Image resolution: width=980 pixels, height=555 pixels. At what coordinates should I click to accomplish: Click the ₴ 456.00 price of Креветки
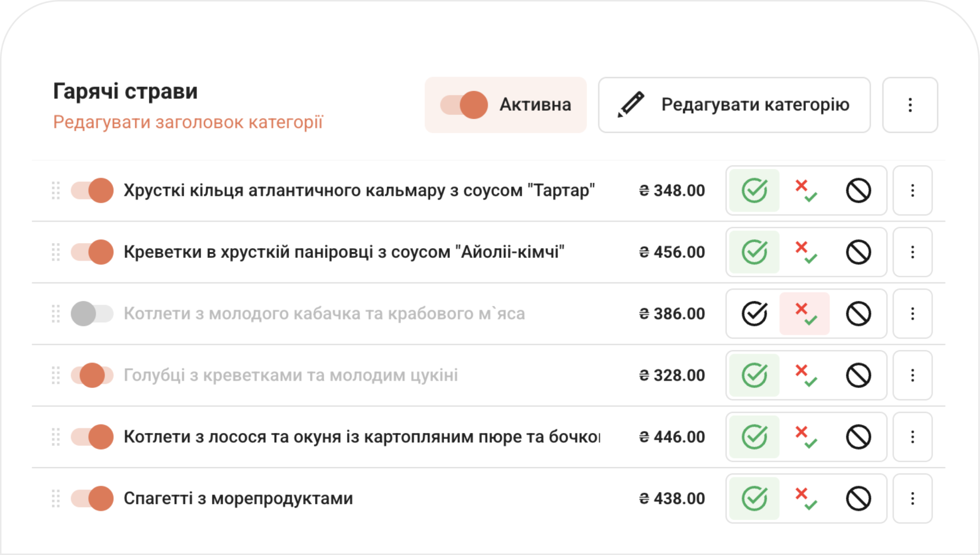pyautogui.click(x=672, y=252)
